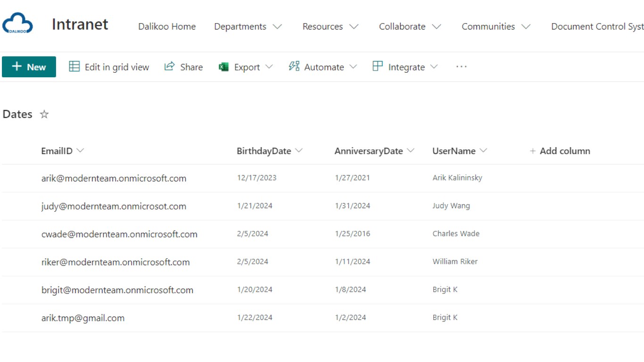Open the Communities navigation menu
The width and height of the screenshot is (644, 362).
click(526, 26)
